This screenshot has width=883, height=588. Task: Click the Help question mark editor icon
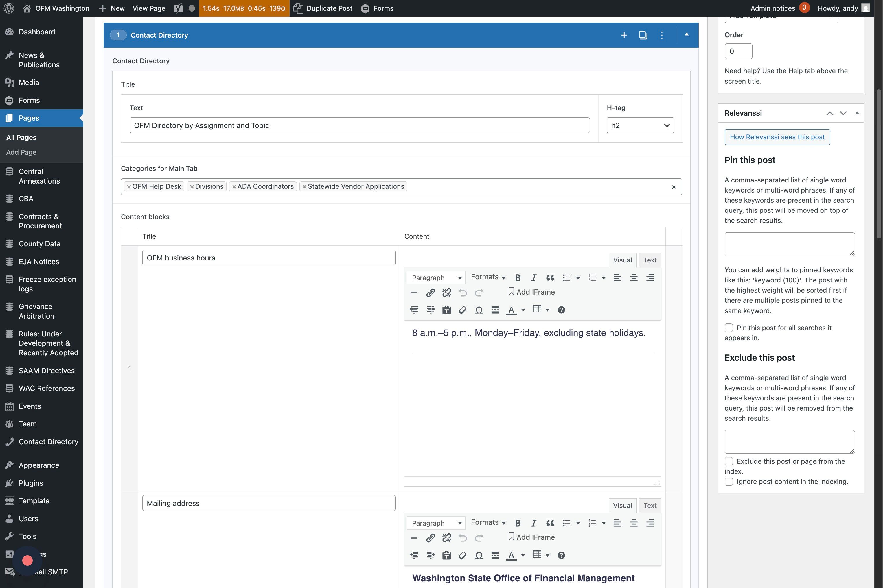click(x=561, y=310)
